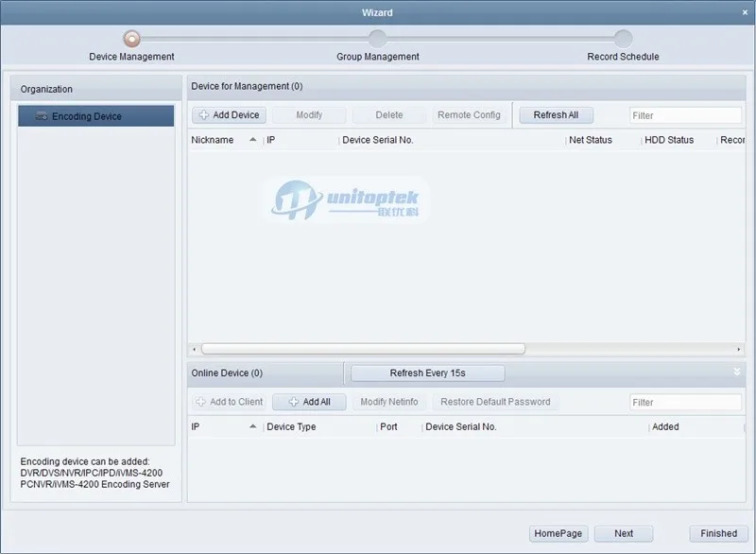Click the Port column header
This screenshot has width=756, height=554.
coord(399,426)
